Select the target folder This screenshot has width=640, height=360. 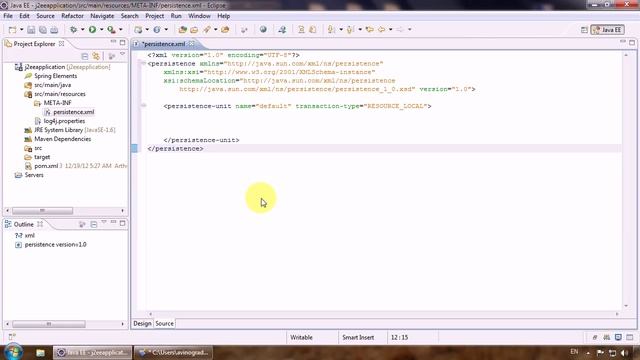(x=42, y=157)
